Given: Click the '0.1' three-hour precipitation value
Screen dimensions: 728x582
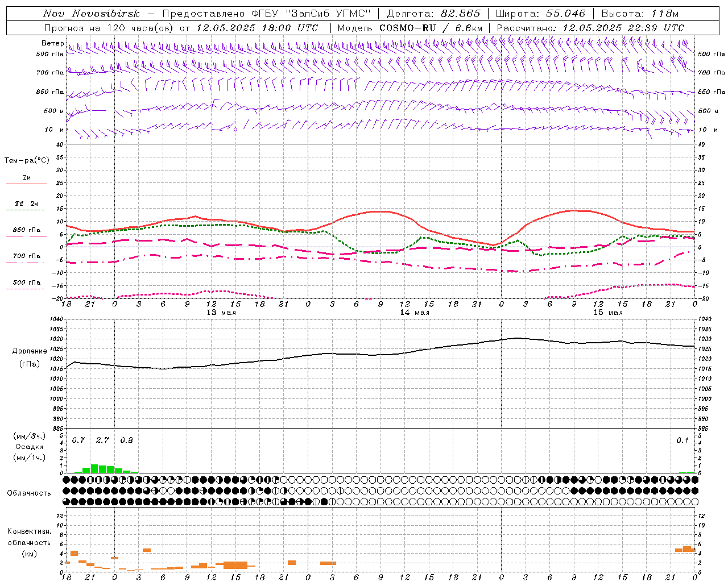Looking at the screenshot, I should pyautogui.click(x=682, y=440).
